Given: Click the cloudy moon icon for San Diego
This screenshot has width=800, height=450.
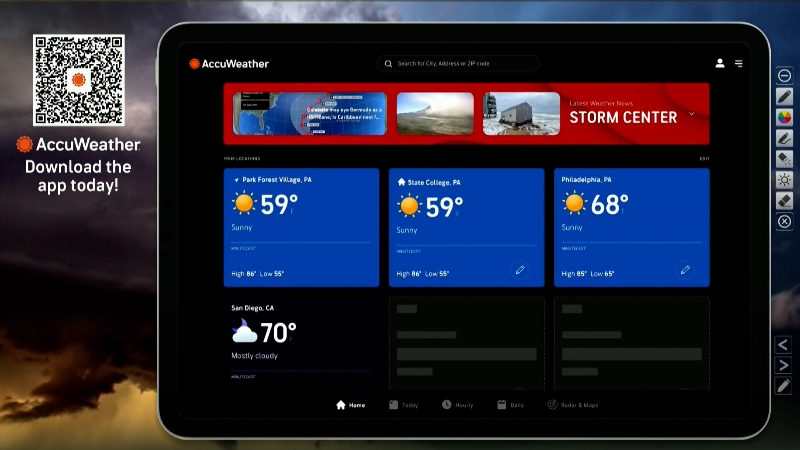Looking at the screenshot, I should click(244, 331).
